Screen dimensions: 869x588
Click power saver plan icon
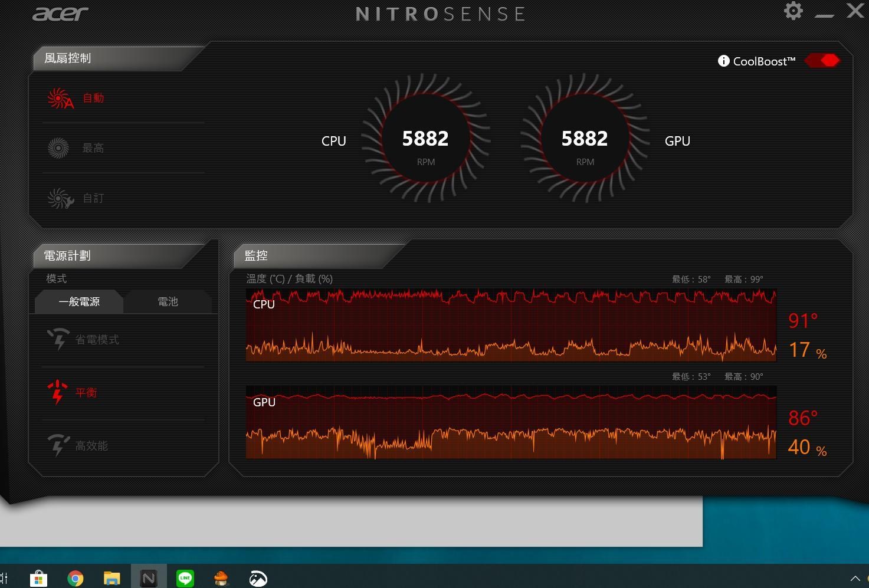pos(58,339)
